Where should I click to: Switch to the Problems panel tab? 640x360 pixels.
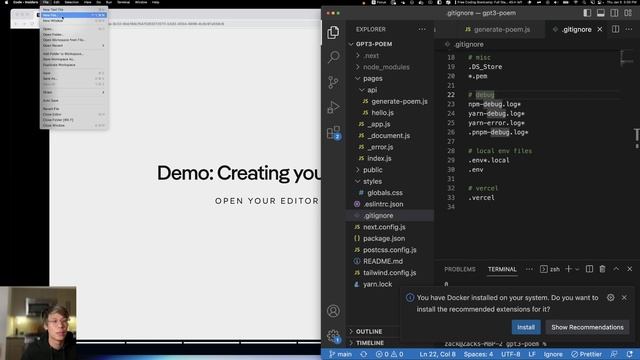(x=460, y=269)
